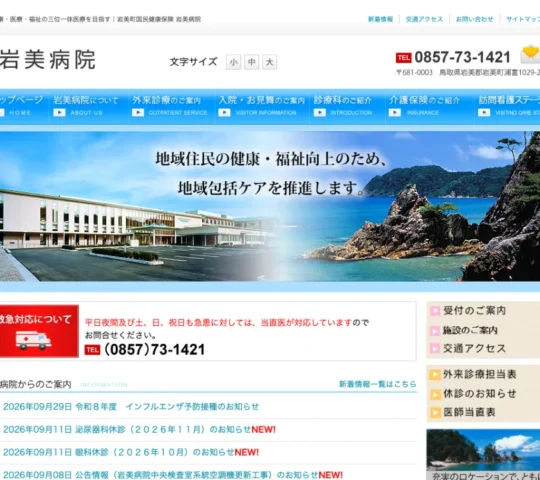Open 新着情報 link in top bar
The height and width of the screenshot is (480, 540).
tap(380, 19)
